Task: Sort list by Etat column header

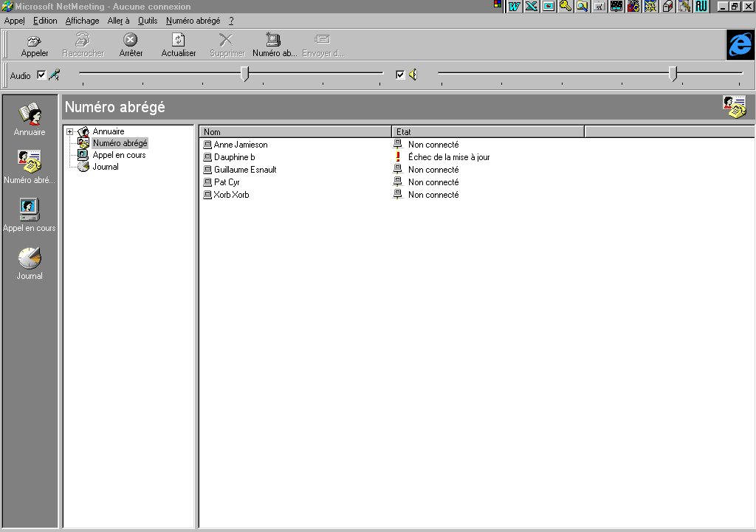Action: click(x=487, y=132)
